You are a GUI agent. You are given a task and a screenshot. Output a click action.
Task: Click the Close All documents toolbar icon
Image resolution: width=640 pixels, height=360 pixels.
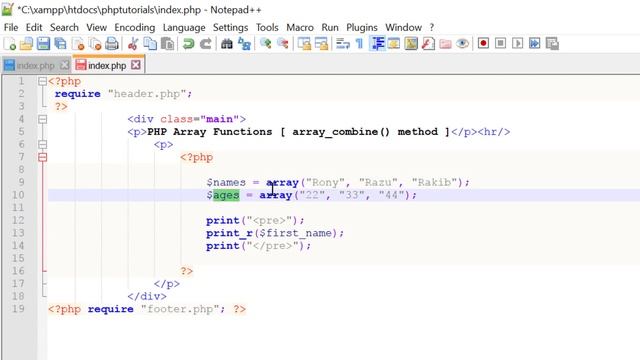[x=95, y=44]
